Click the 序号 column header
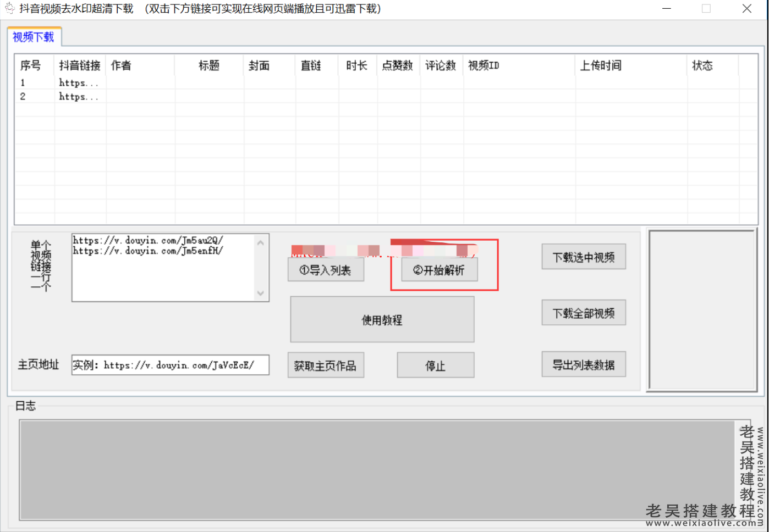Screen dimensions: 769x532 click(x=34, y=65)
